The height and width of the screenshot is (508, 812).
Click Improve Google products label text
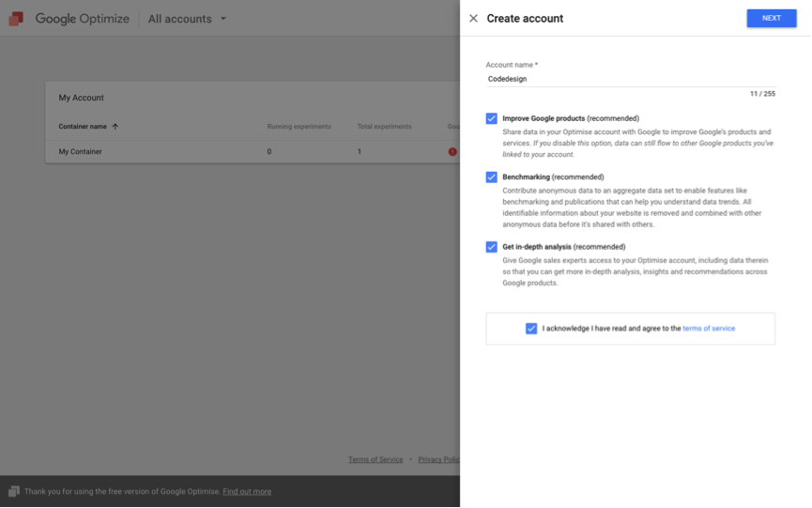571,118
